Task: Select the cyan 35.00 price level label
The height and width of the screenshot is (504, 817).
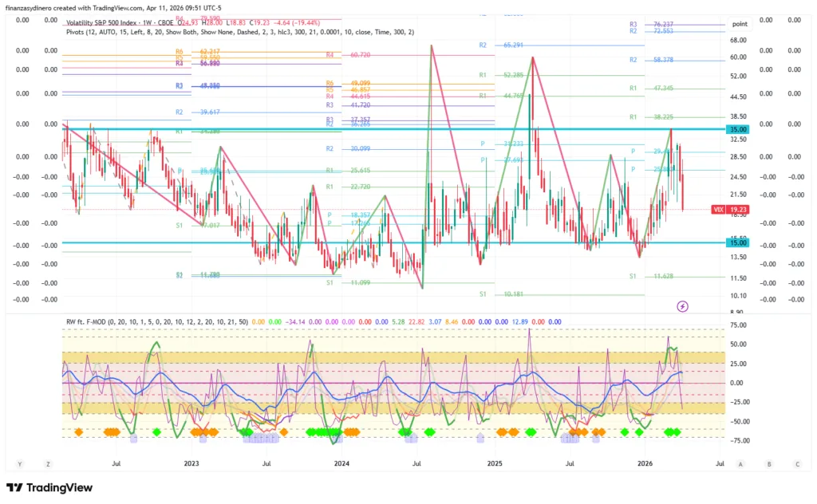Action: [737, 129]
